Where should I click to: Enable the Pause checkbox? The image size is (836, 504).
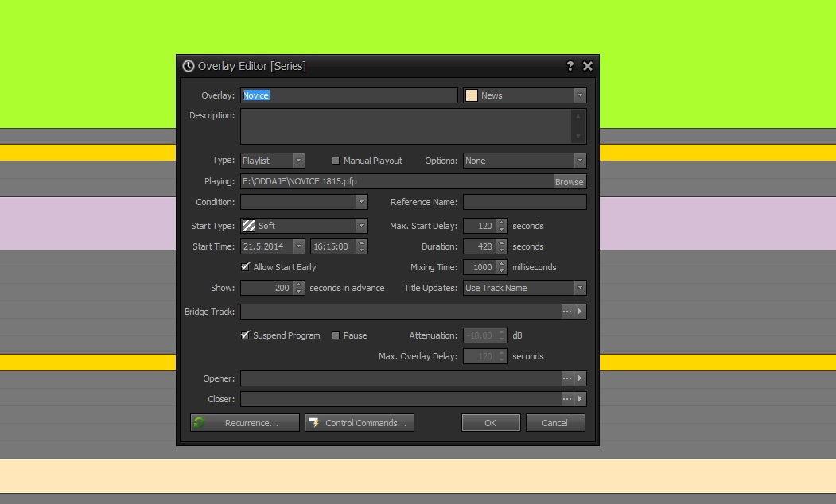[336, 335]
